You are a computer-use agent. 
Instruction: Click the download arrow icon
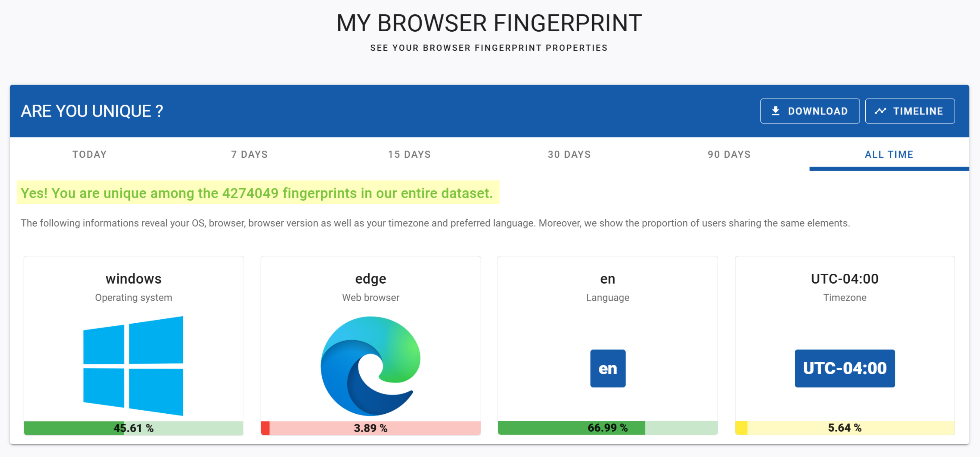[775, 111]
